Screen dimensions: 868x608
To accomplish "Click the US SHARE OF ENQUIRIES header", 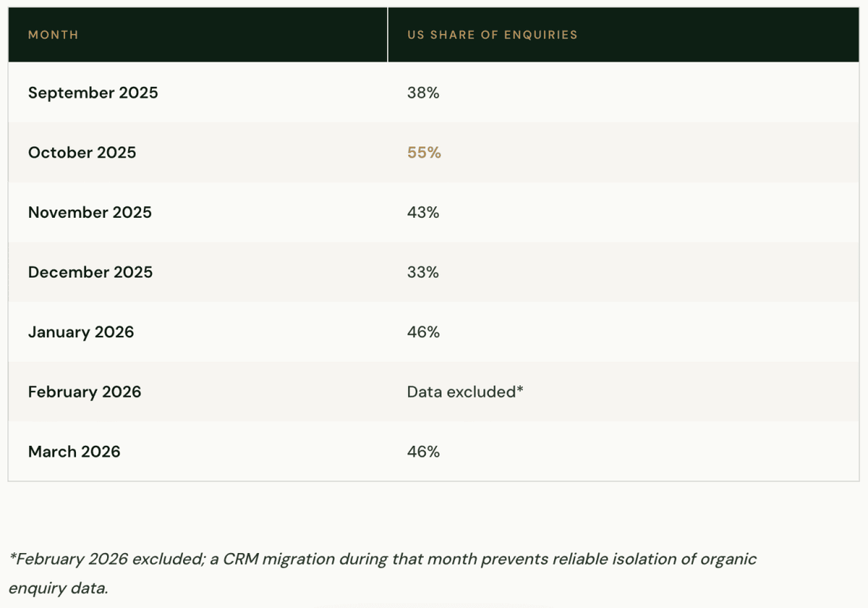I will (493, 35).
